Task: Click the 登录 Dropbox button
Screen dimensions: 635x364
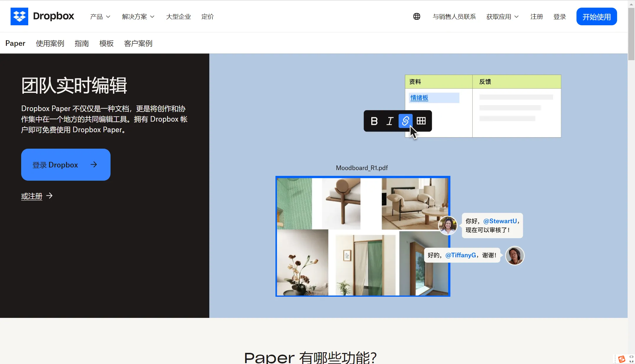Action: click(x=66, y=165)
